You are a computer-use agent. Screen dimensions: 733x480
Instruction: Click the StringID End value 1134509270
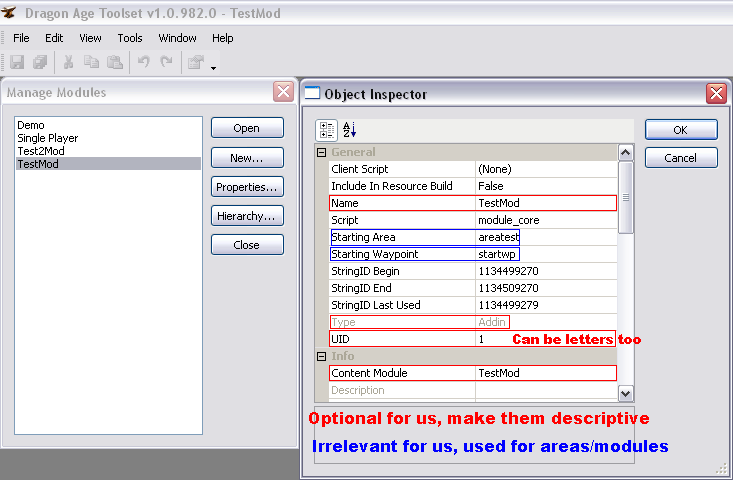pos(546,288)
